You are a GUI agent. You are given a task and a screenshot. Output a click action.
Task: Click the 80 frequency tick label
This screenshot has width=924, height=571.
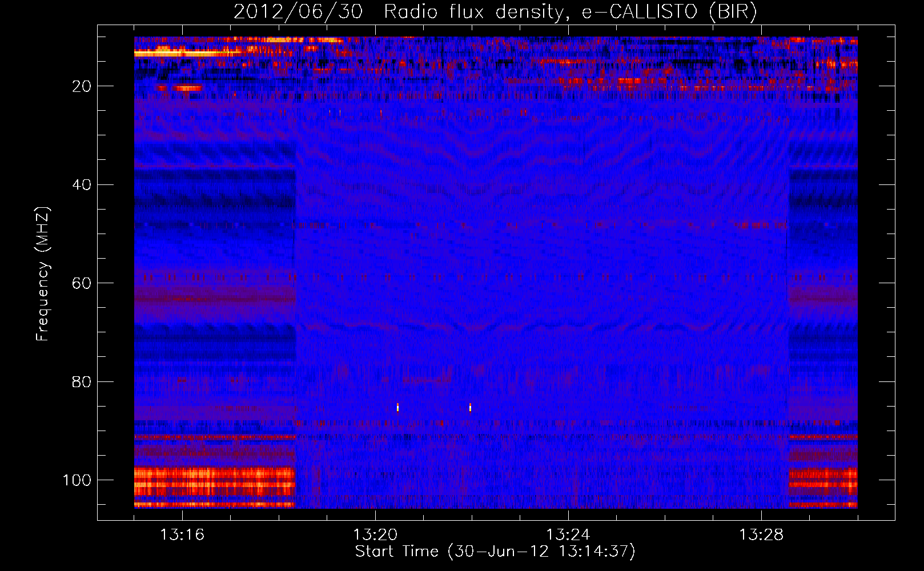coord(82,381)
